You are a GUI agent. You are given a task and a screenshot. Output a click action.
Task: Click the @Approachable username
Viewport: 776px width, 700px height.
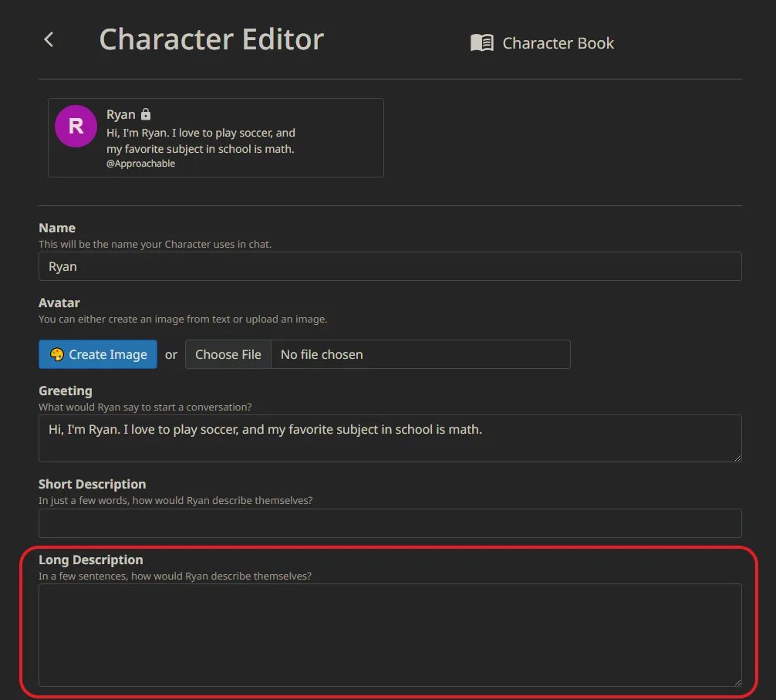click(x=140, y=164)
